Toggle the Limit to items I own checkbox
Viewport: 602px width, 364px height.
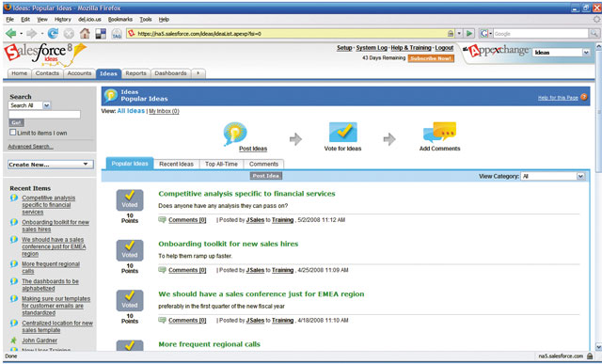pos(13,132)
